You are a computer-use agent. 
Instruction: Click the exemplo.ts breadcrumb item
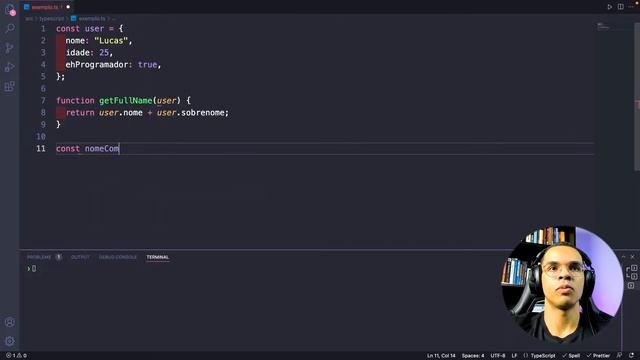88,19
